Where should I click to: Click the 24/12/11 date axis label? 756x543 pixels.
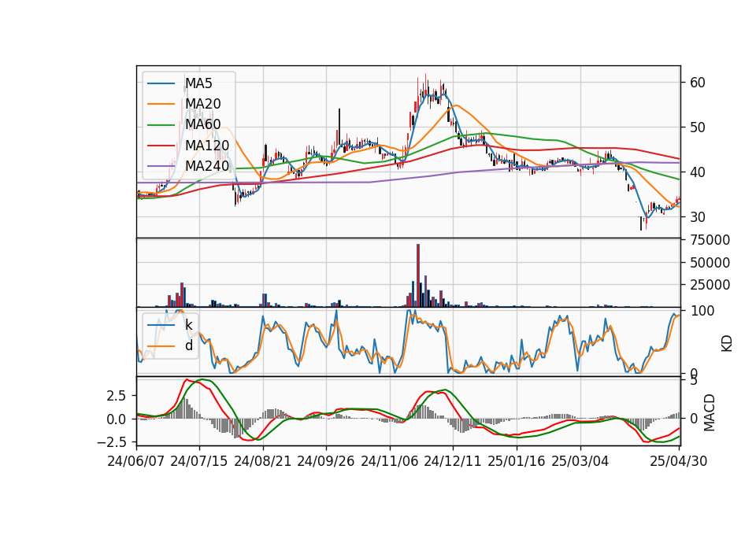[x=453, y=461]
